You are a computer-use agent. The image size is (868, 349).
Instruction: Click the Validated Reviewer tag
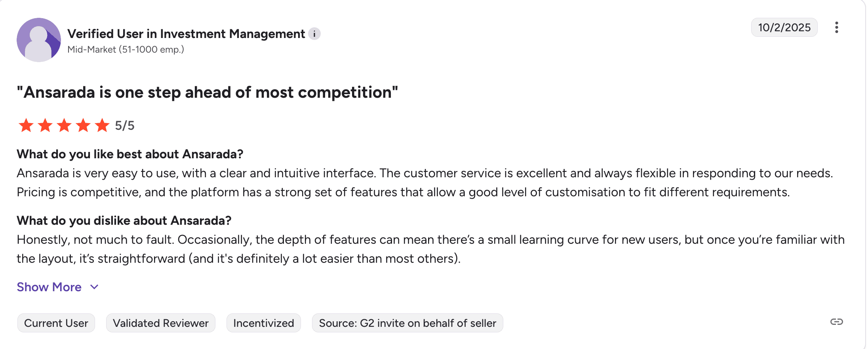(x=160, y=323)
